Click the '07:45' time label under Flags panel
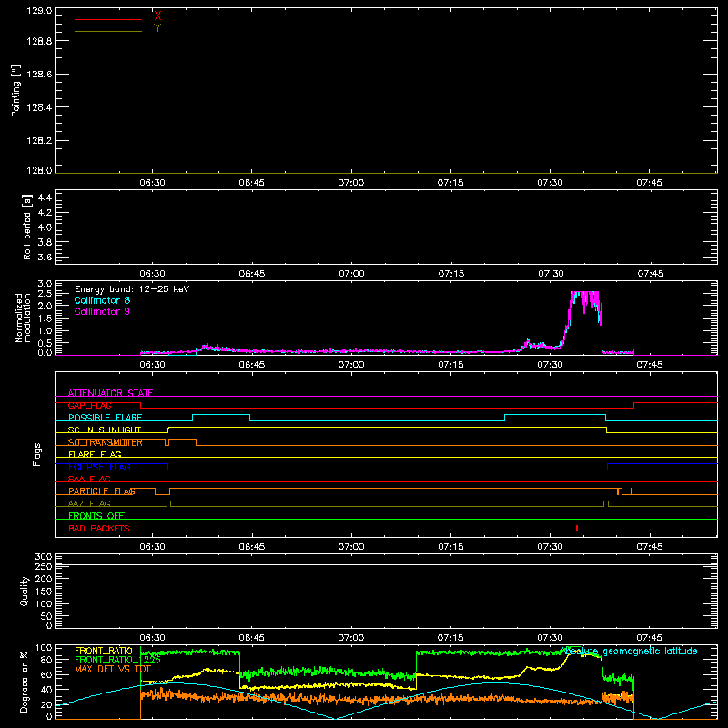Viewport: 728px width, 728px height. click(650, 547)
